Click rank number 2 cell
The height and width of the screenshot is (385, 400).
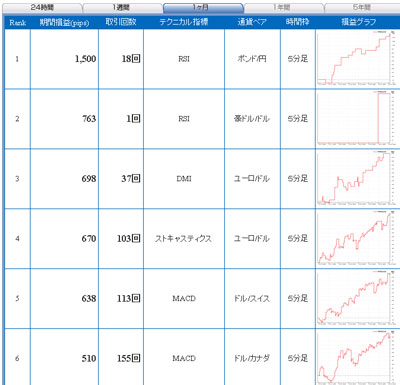[x=17, y=119]
